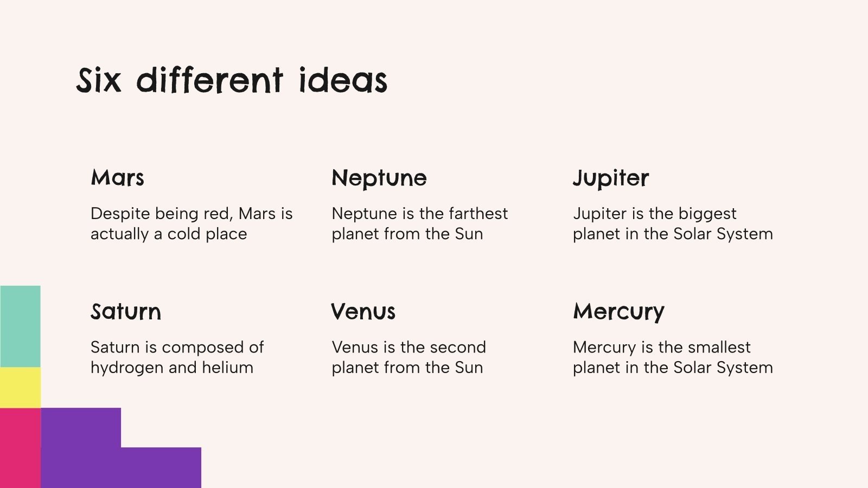The image size is (868, 488).
Task: Click the Venus heading text
Action: click(363, 312)
